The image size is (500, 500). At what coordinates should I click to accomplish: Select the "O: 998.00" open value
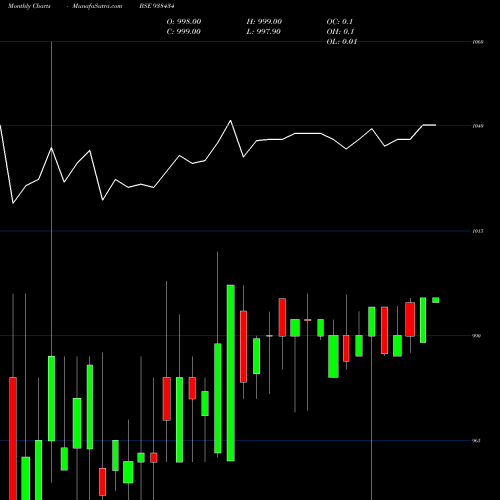click(x=184, y=22)
